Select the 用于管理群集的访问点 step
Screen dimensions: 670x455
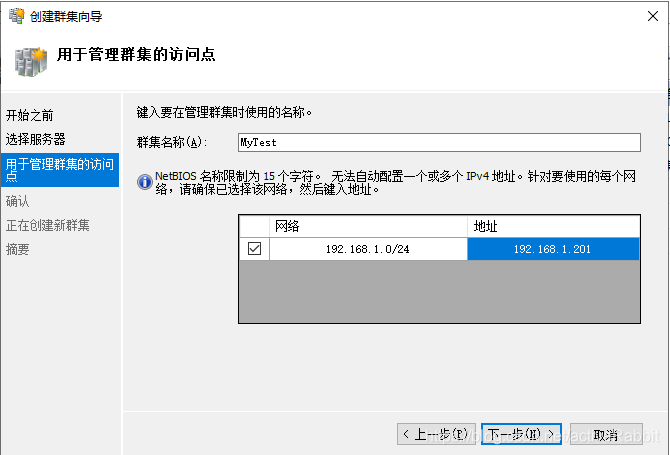(60, 170)
